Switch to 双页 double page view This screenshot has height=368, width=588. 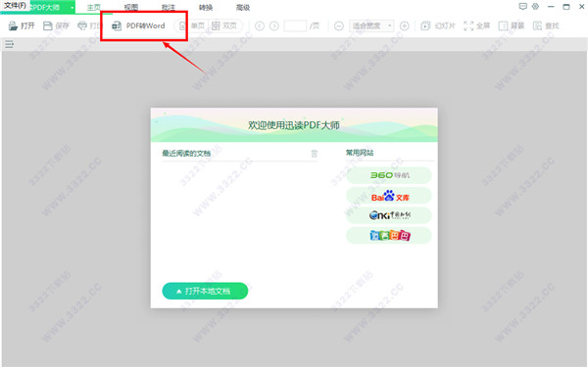pos(224,25)
